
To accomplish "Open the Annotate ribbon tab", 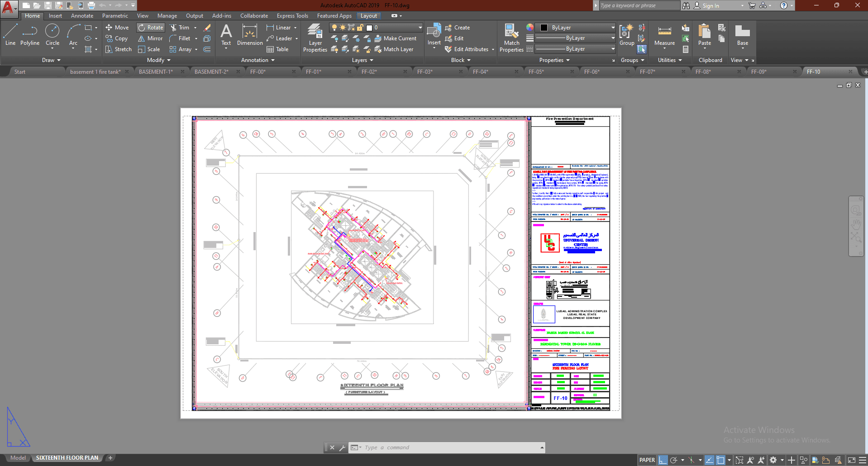I will [82, 16].
